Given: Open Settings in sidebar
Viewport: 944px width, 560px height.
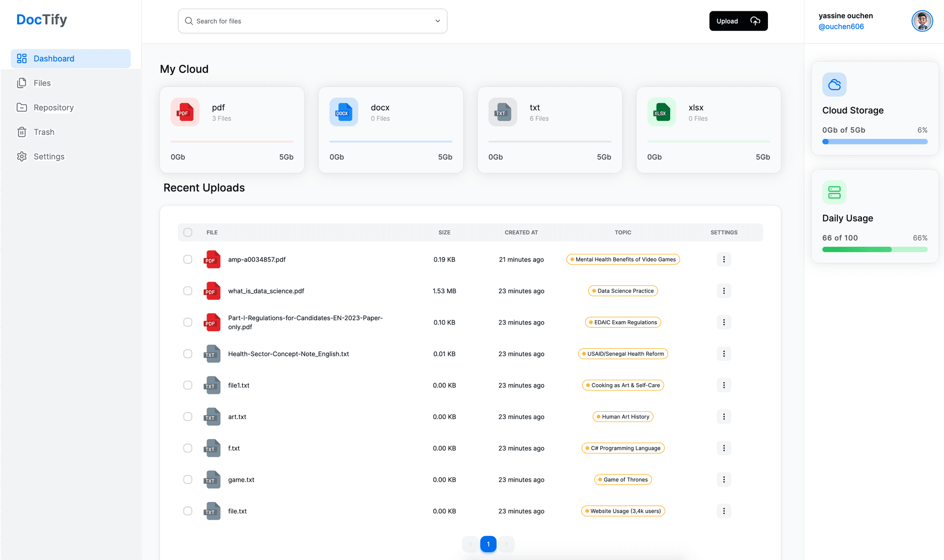Looking at the screenshot, I should (x=71, y=157).
